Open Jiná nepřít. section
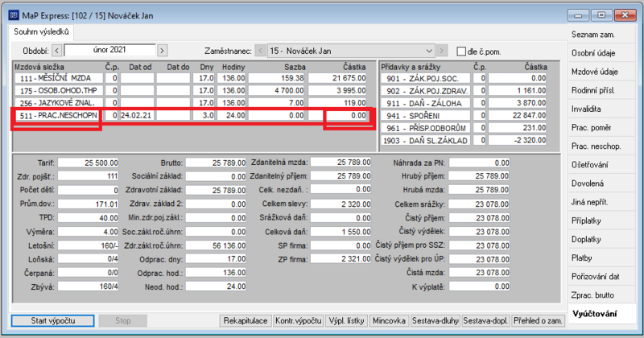The width and height of the screenshot is (644, 338). (601, 202)
